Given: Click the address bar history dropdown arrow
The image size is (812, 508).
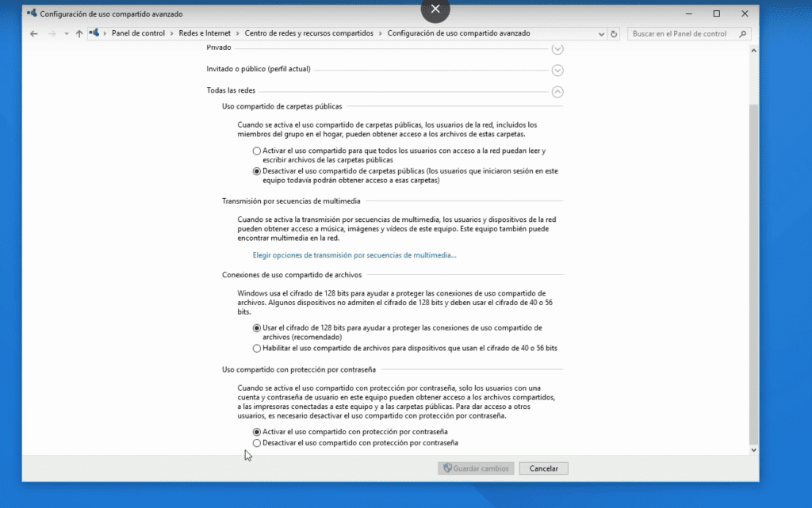Looking at the screenshot, I should [600, 33].
